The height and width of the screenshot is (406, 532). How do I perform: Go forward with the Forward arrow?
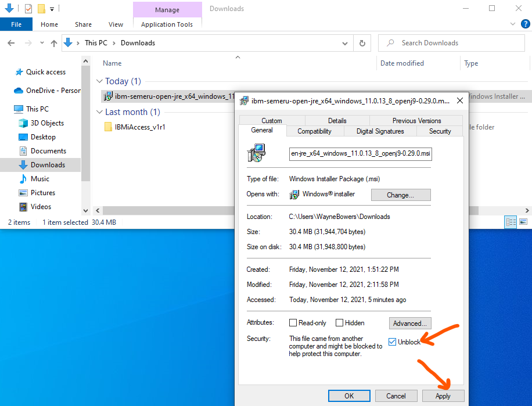(28, 43)
